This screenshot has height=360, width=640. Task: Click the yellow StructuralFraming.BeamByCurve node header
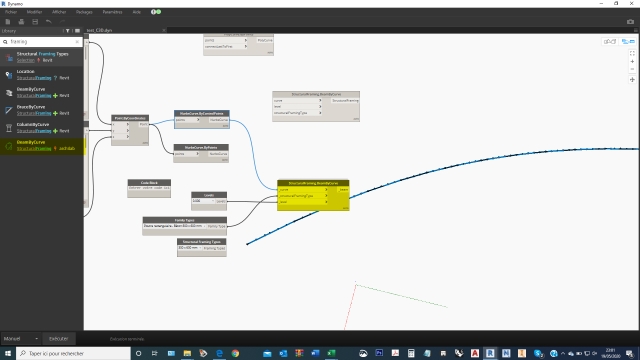pos(313,183)
